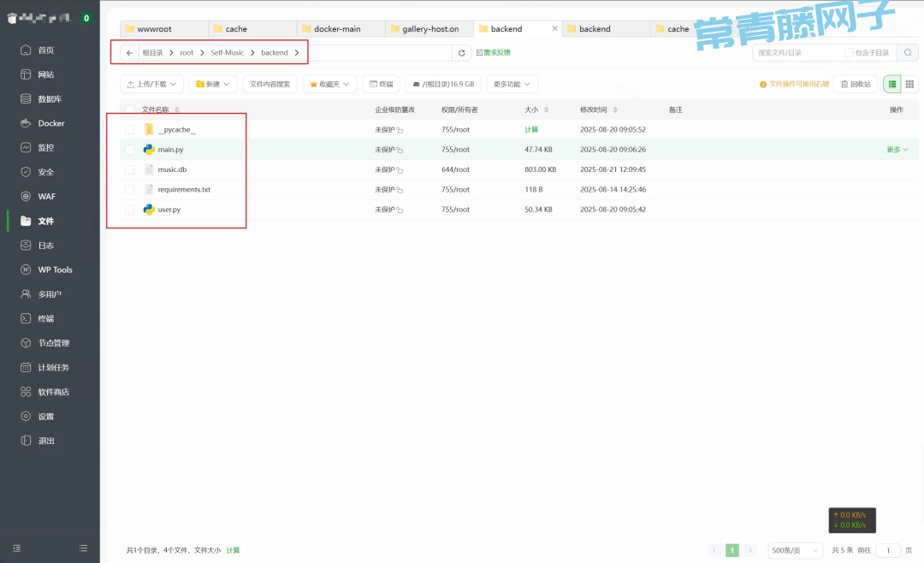This screenshot has width=924, height=563.
Task: Expand the Upload/Download dropdown
Action: pos(152,84)
